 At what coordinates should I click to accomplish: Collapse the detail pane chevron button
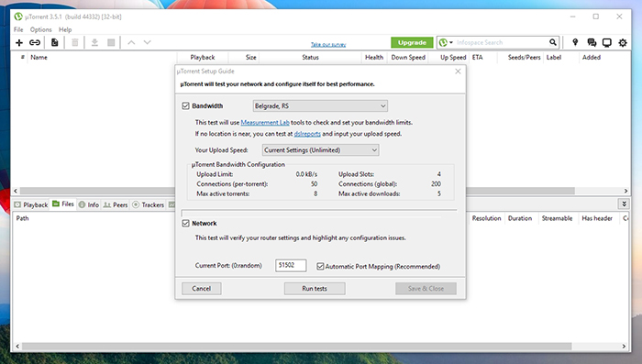624,204
